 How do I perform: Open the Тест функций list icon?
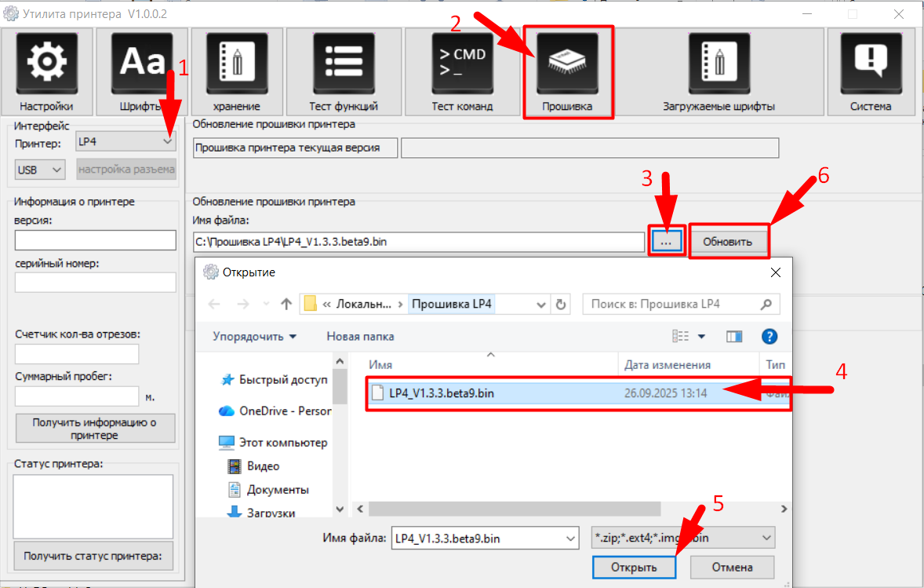[x=344, y=64]
